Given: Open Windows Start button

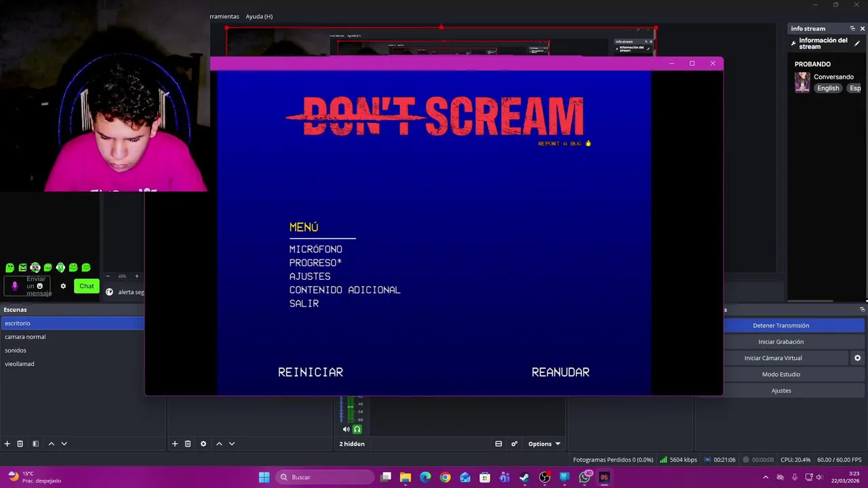Looking at the screenshot, I should (x=264, y=477).
